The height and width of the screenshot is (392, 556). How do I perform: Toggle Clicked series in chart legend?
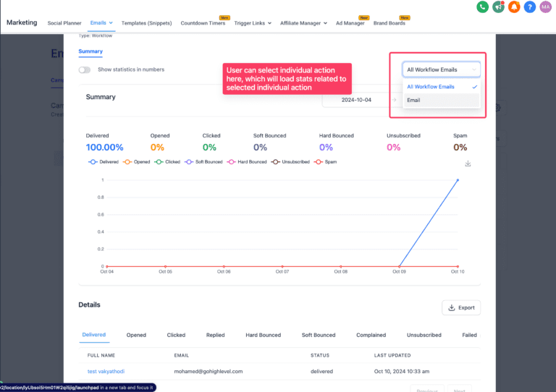[x=167, y=162]
